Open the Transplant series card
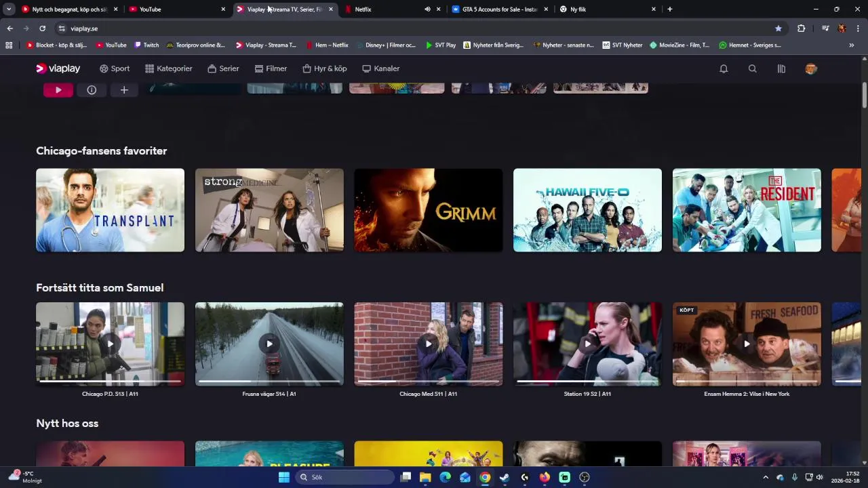The height and width of the screenshot is (488, 868). tap(110, 210)
